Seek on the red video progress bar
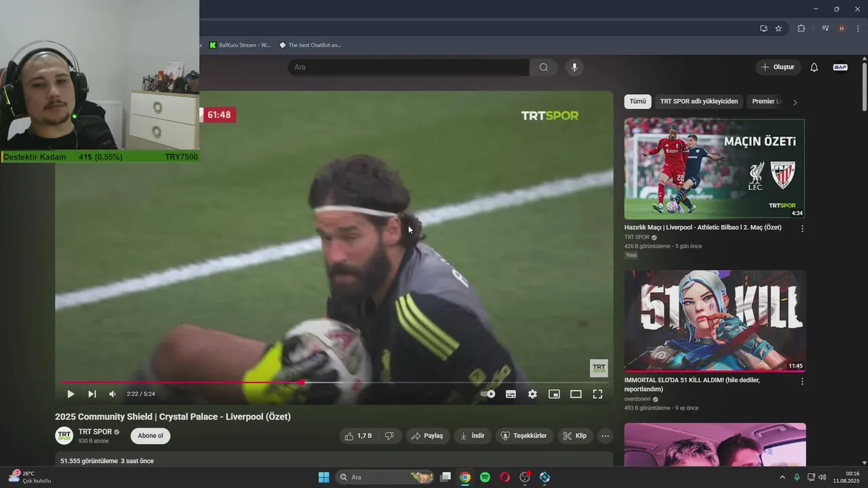868x488 pixels. (x=334, y=382)
